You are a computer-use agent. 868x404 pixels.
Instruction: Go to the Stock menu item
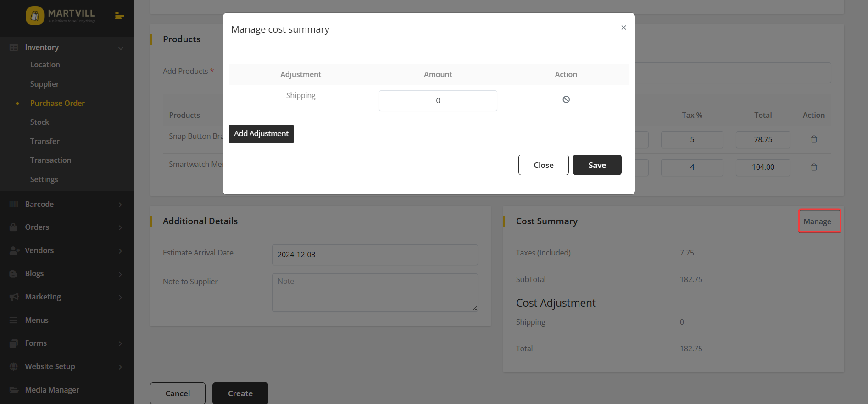click(39, 122)
